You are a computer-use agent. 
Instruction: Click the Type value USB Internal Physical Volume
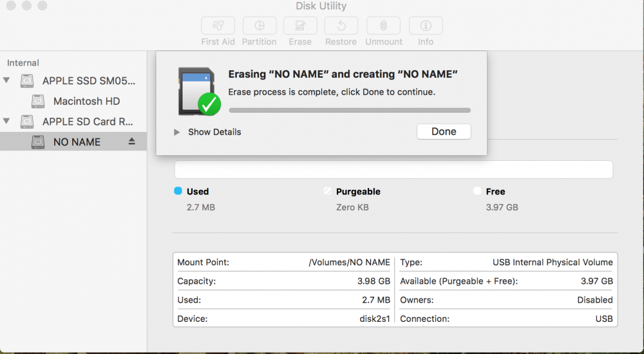point(553,262)
